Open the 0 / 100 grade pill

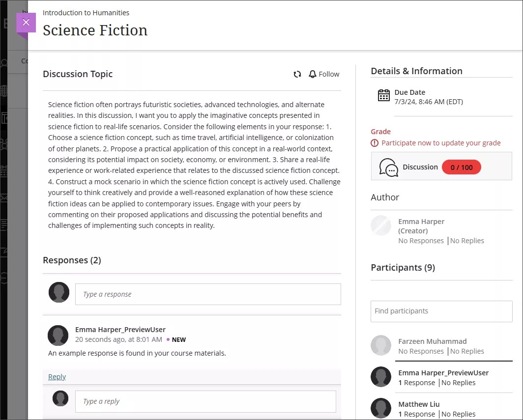coord(461,167)
